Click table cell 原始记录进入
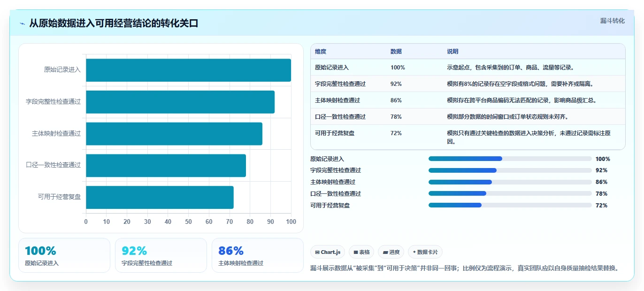This screenshot has height=291, width=644. coord(332,68)
